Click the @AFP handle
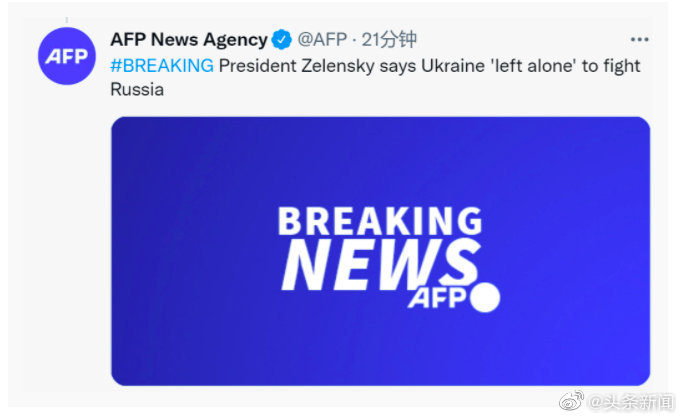682x419 pixels. pyautogui.click(x=322, y=40)
